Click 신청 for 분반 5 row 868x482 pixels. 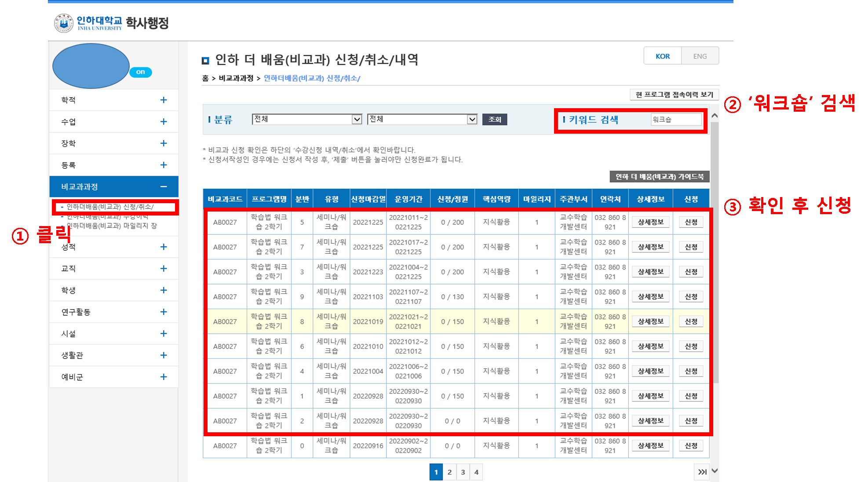[691, 222]
